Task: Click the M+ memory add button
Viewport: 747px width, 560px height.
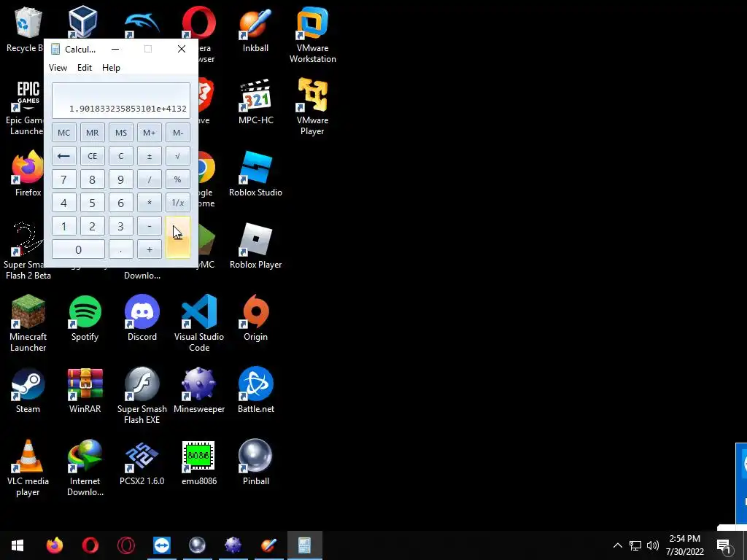Action: pos(149,133)
